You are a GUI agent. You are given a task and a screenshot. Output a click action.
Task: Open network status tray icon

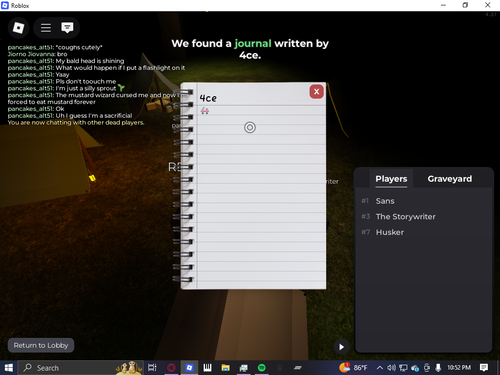point(403,368)
